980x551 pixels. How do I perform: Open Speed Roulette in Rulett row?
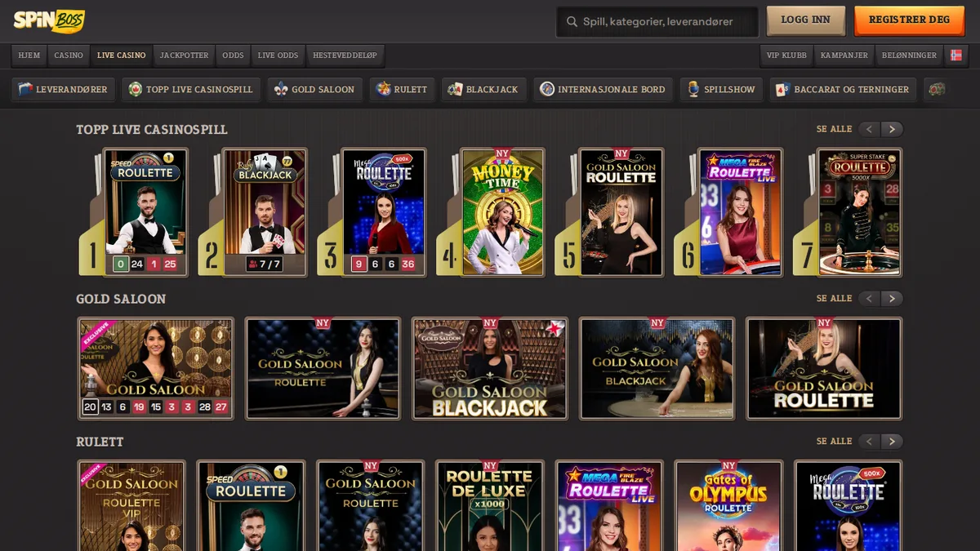pyautogui.click(x=252, y=506)
